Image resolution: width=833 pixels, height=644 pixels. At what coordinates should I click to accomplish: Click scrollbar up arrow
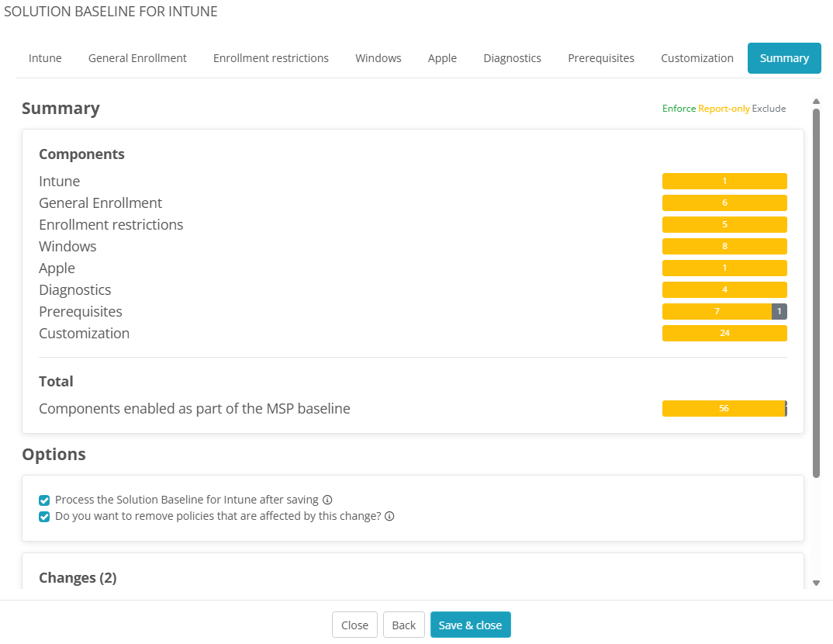click(x=817, y=101)
